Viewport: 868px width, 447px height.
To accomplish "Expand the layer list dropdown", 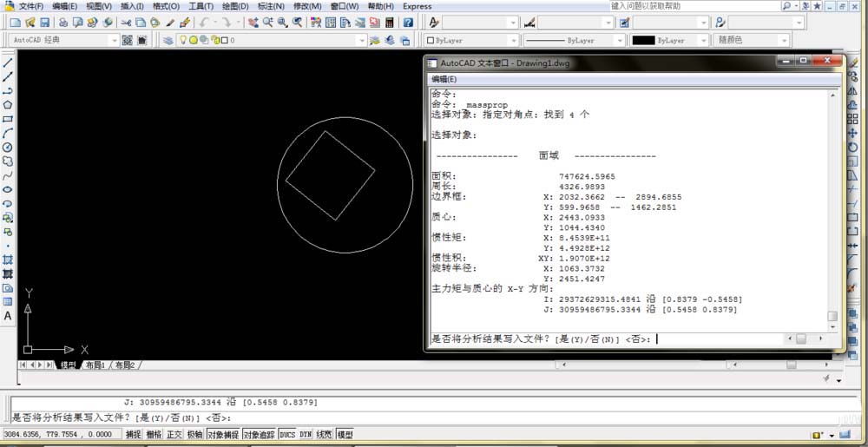I will coord(361,41).
